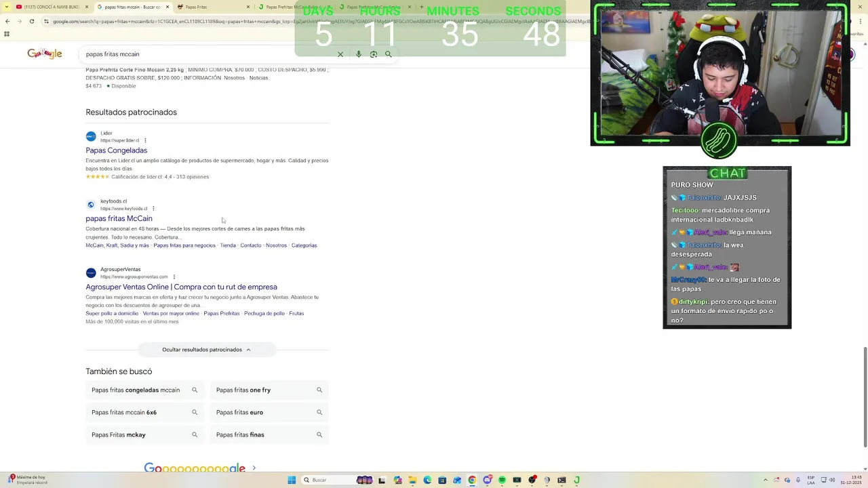868x488 pixels.
Task: Click the Lider site favicon
Action: point(91,136)
